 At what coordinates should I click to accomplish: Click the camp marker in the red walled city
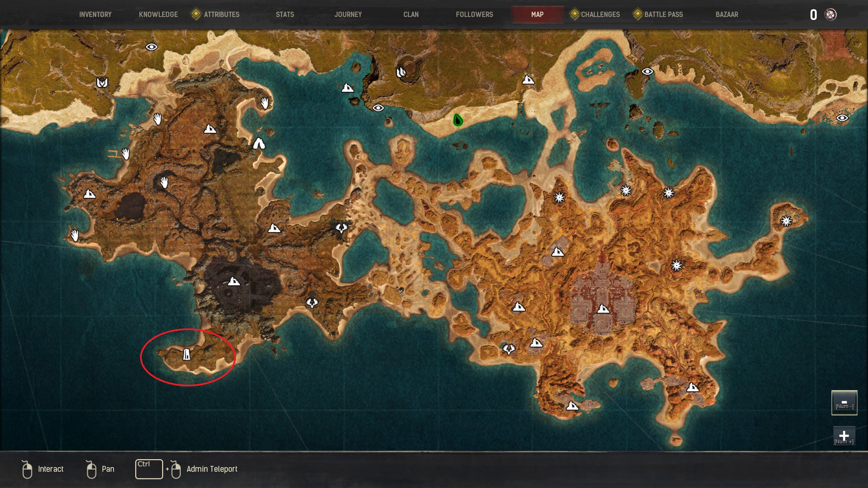(x=603, y=309)
